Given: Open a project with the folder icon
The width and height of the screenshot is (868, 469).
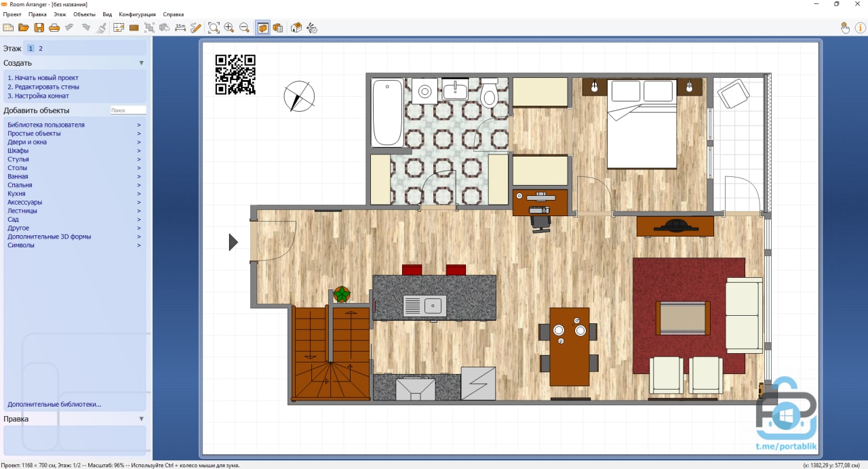Looking at the screenshot, I should pyautogui.click(x=24, y=28).
